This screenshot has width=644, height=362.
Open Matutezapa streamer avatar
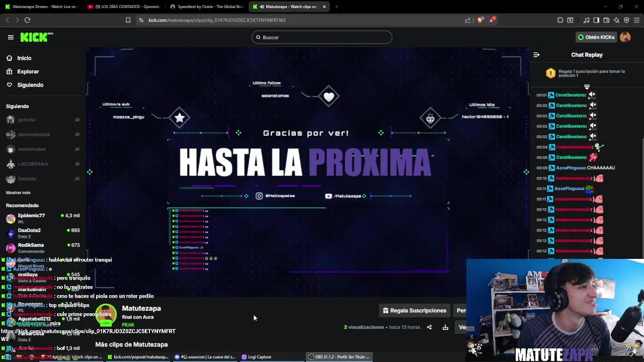pyautogui.click(x=106, y=315)
